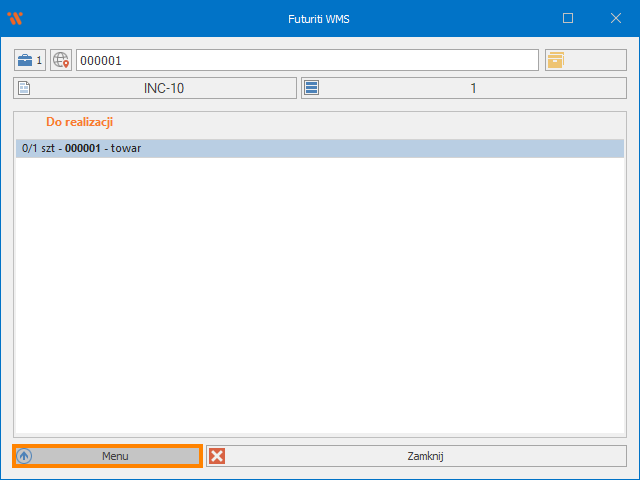The image size is (640, 480).
Task: Click the Futuriti logo in title bar
Action: tap(14, 18)
